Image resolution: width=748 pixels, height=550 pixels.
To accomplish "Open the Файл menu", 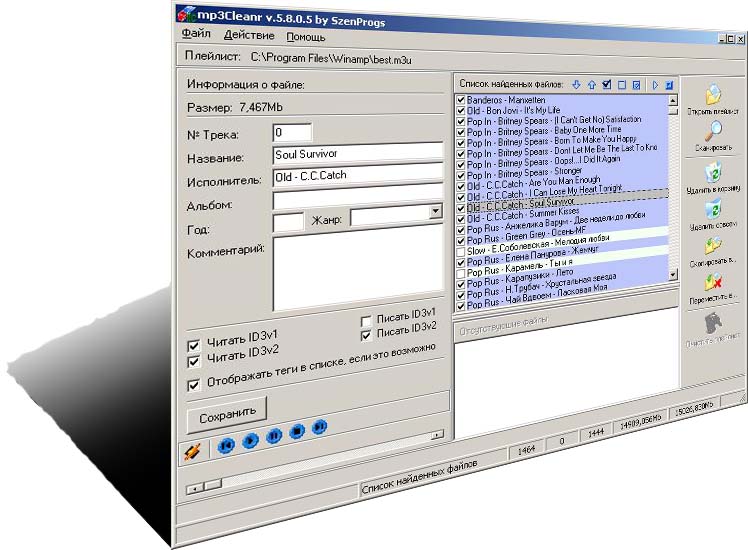I will tap(196, 33).
